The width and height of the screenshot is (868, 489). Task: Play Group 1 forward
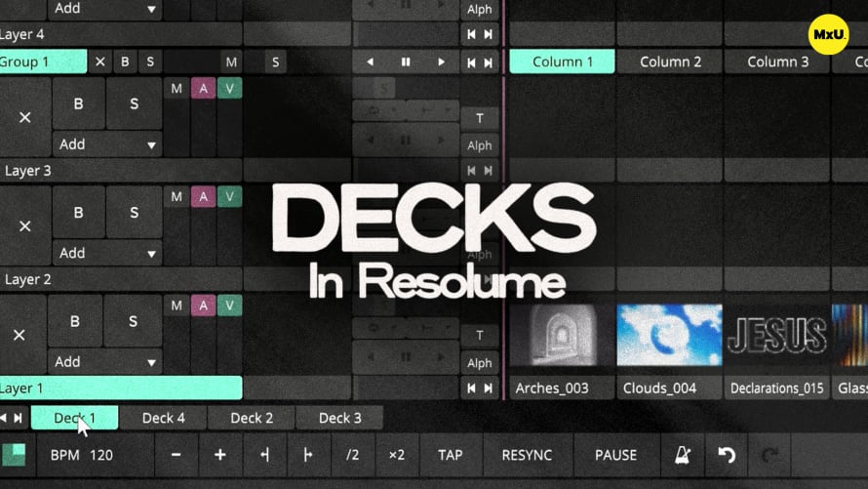click(441, 61)
